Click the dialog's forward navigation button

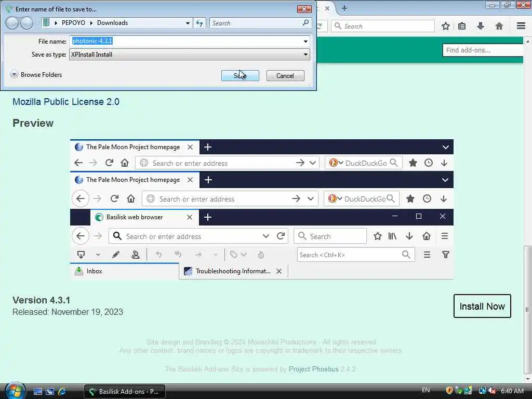tap(27, 23)
